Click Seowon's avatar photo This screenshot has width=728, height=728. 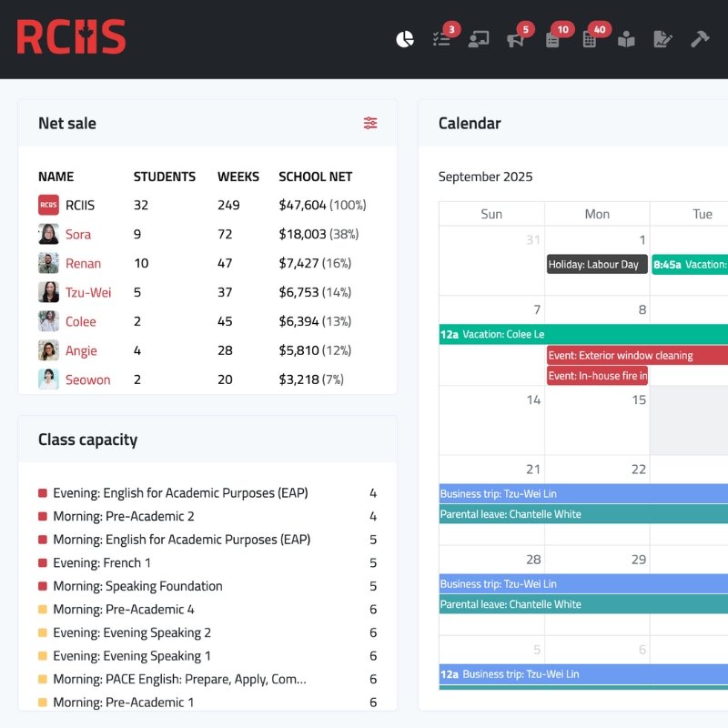coord(48,379)
